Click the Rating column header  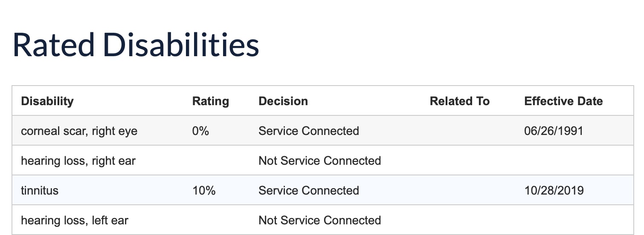(211, 101)
